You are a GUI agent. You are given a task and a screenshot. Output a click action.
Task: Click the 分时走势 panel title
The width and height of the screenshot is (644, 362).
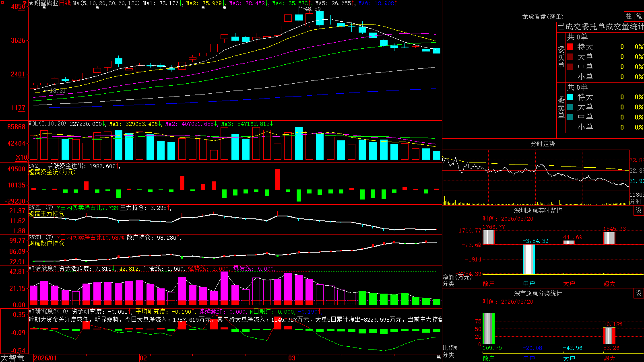(x=543, y=144)
